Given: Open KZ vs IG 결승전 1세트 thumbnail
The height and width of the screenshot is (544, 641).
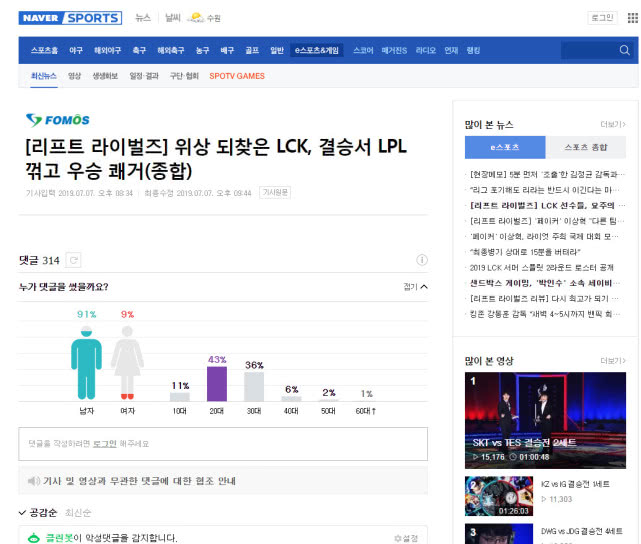Looking at the screenshot, I should coord(499,496).
